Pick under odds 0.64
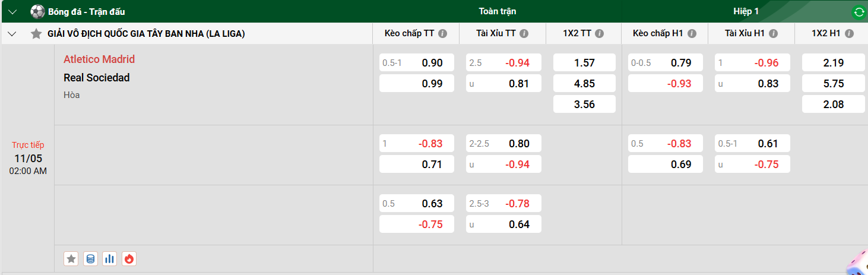 [503, 224]
